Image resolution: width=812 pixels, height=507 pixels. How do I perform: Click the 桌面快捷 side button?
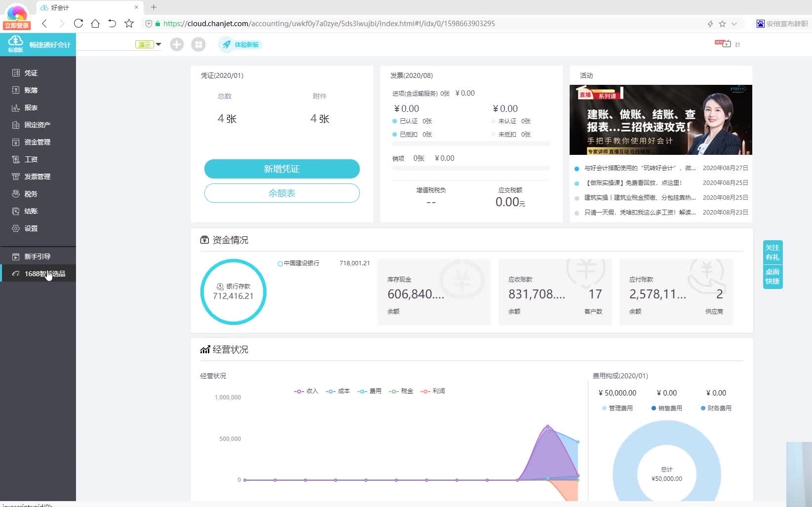pyautogui.click(x=773, y=277)
